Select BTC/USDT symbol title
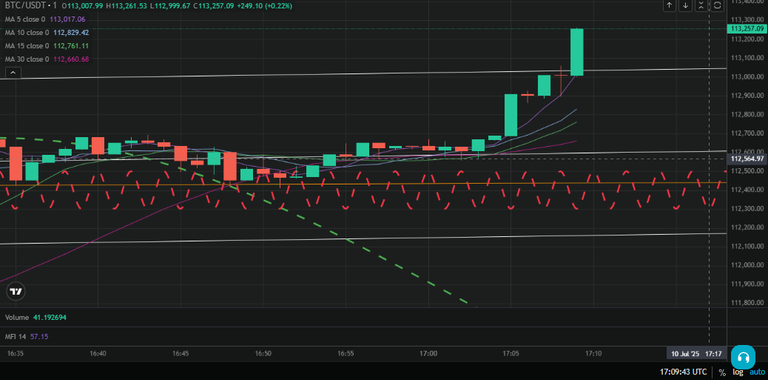The image size is (768, 380). (27, 6)
